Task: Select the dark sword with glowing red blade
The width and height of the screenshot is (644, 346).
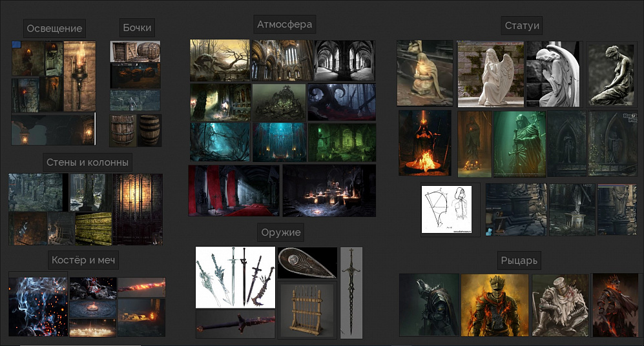Action: coord(235,324)
